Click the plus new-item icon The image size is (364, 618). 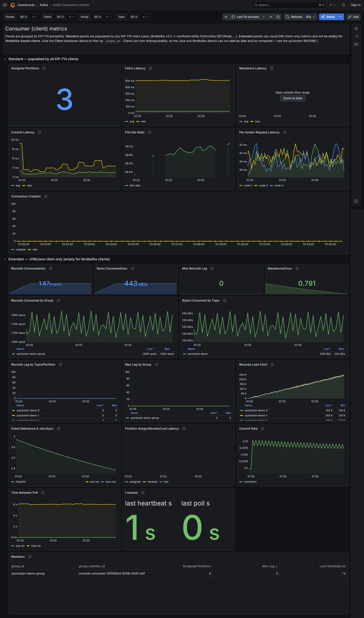(x=332, y=5)
